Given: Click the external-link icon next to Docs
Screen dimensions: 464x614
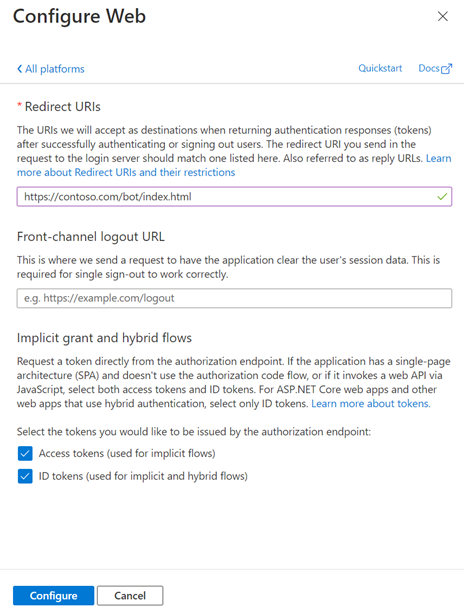Looking at the screenshot, I should click(447, 69).
